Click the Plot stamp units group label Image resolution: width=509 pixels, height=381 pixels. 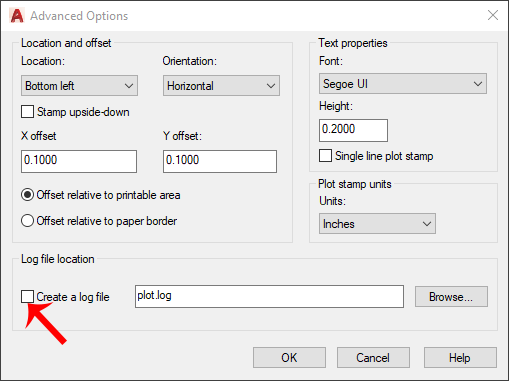(355, 184)
